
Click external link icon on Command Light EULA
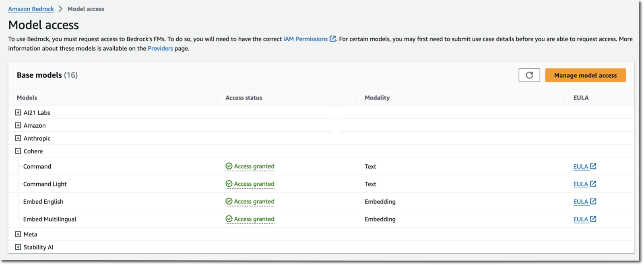point(593,184)
